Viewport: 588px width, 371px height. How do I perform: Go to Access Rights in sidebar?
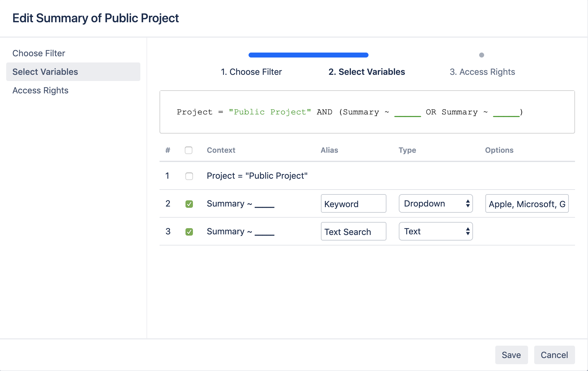(x=40, y=90)
